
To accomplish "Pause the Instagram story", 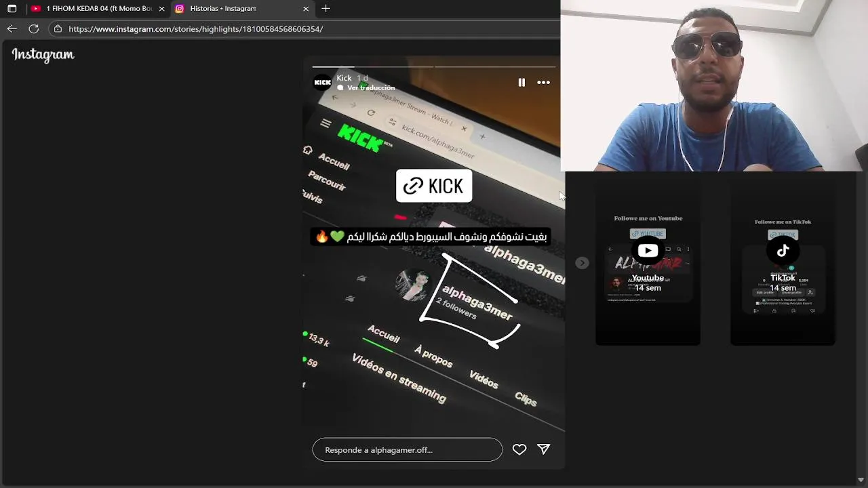I will coord(521,82).
